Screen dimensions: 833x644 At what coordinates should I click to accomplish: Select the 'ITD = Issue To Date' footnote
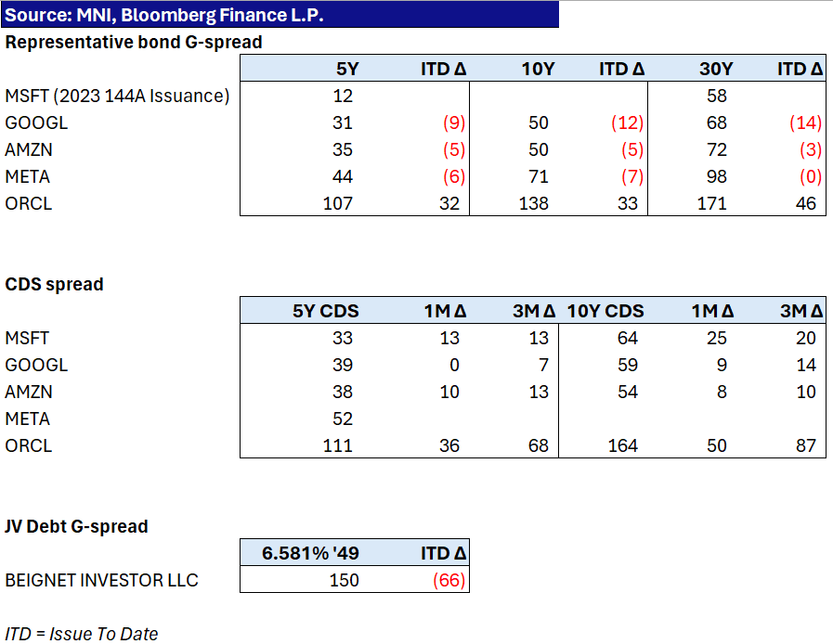click(82, 634)
